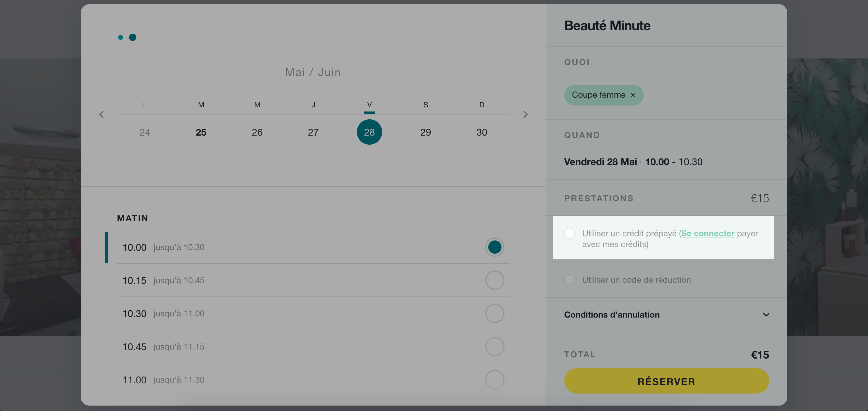868x411 pixels.
Task: Click the selected 10.00 slot radio
Action: [494, 247]
